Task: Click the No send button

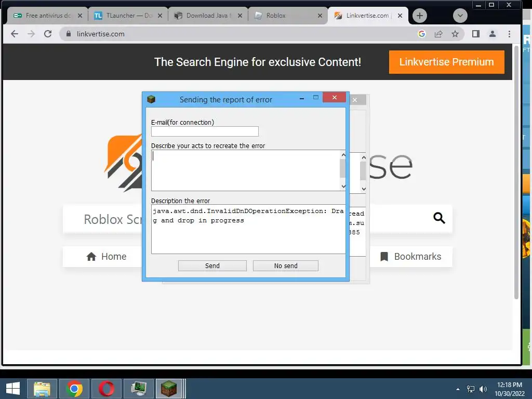Action: pyautogui.click(x=286, y=265)
